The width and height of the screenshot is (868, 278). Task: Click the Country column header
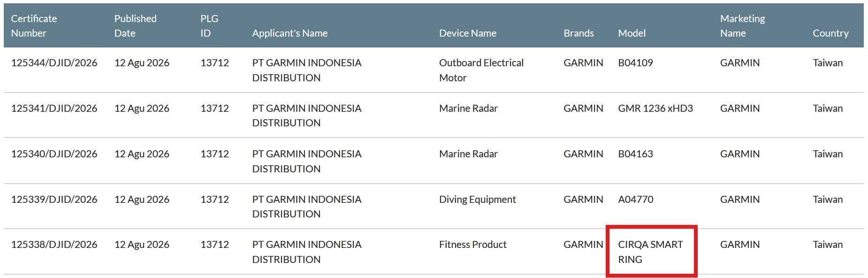(830, 33)
